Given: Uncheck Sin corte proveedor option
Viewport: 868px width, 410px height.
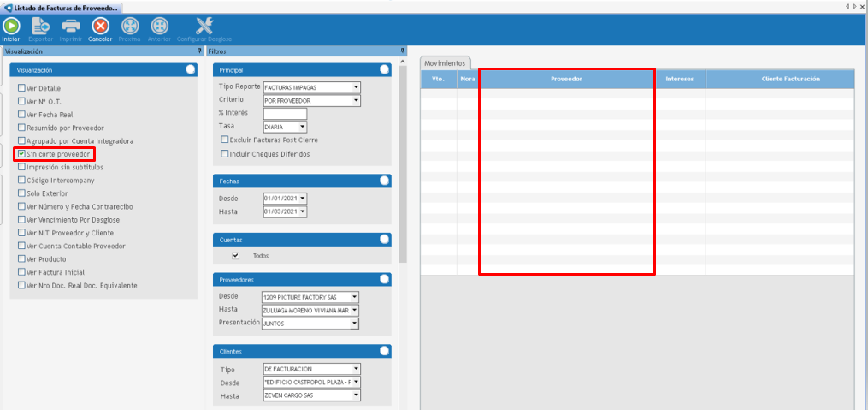Looking at the screenshot, I should click(x=22, y=154).
